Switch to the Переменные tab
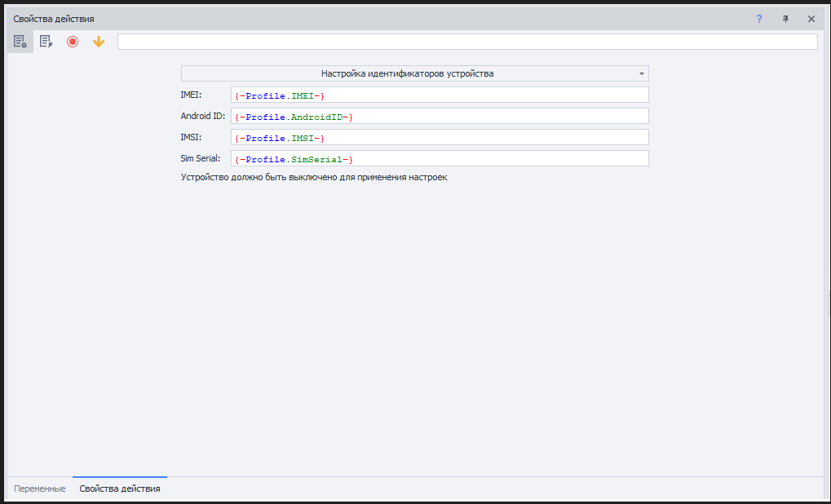Viewport: 831px width, 504px height. click(x=40, y=489)
